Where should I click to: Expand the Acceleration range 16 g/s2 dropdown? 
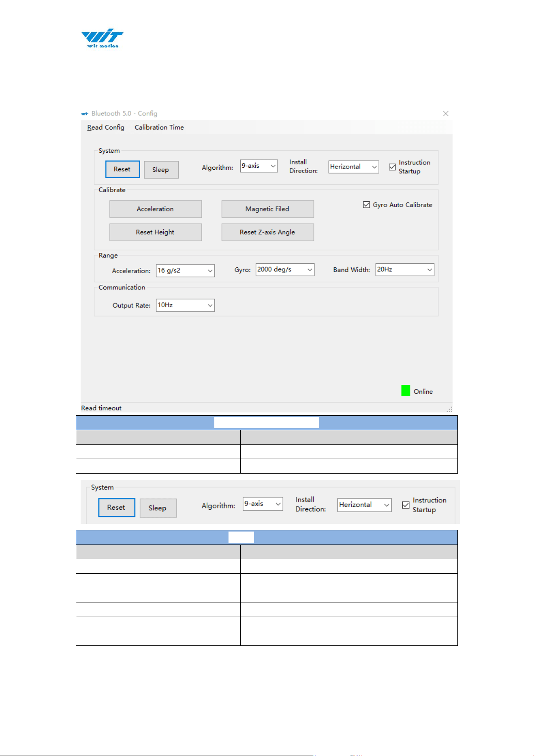(185, 271)
